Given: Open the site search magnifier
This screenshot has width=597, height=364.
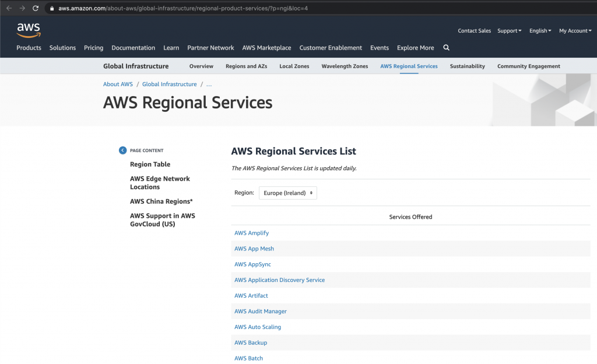Looking at the screenshot, I should coord(446,48).
